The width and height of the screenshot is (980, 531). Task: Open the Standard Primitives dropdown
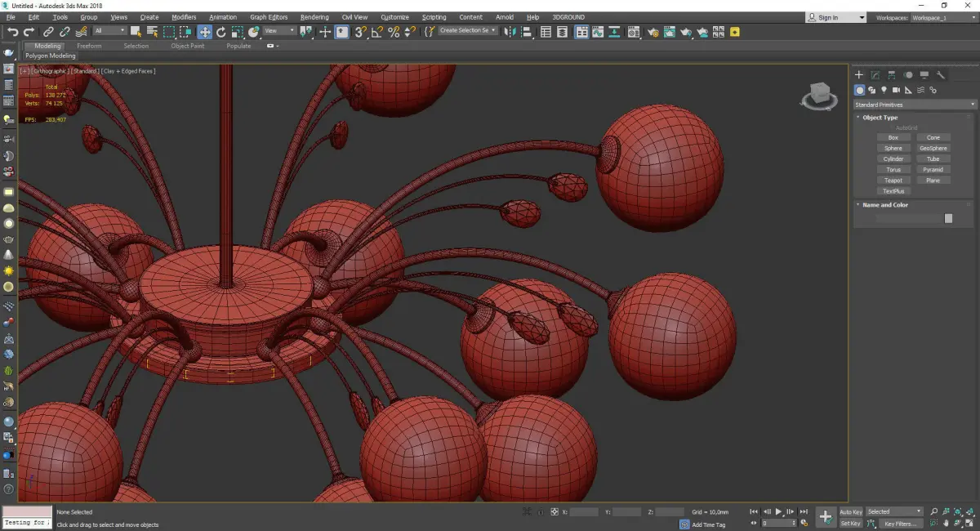click(x=914, y=105)
